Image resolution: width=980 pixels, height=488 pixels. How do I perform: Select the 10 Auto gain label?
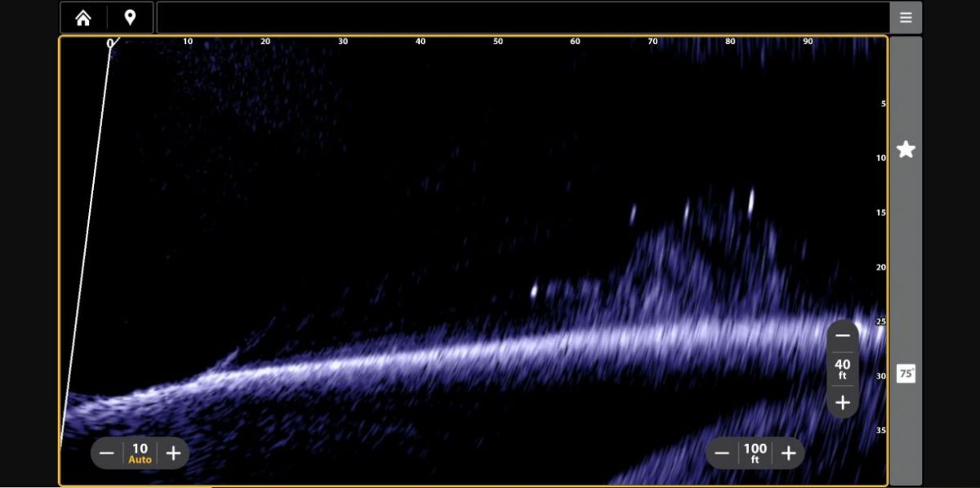[x=140, y=453]
